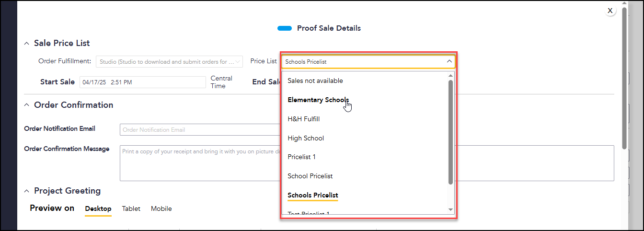Collapse the Price List dropdown arrow

[x=449, y=61]
